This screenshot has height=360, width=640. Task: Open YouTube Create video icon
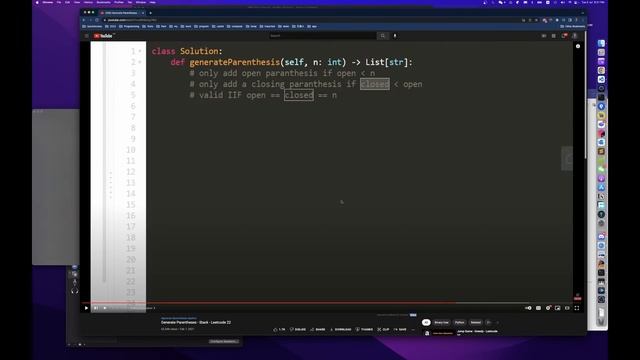click(x=544, y=36)
